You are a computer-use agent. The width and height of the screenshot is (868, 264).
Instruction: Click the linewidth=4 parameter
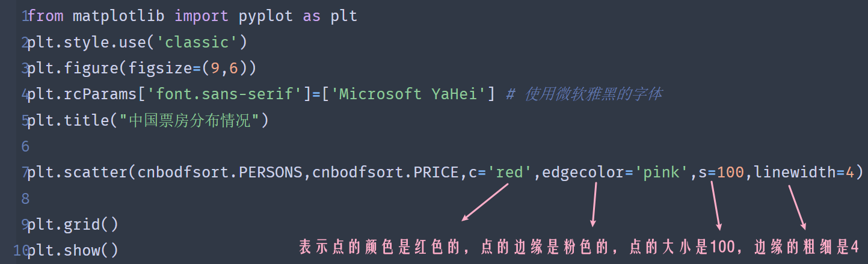point(804,173)
